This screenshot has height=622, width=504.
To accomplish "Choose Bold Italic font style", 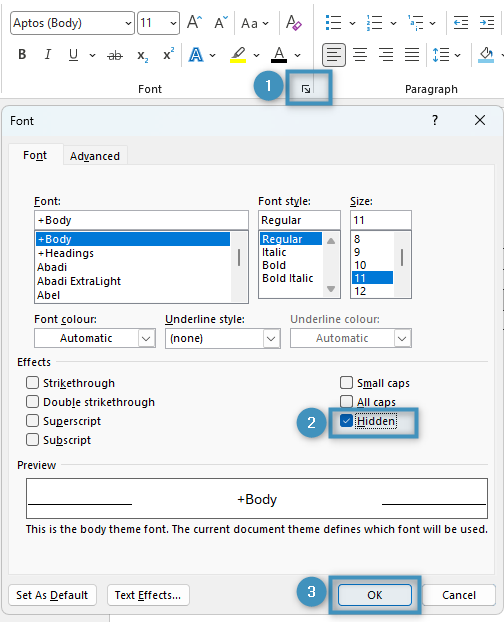I will click(x=291, y=278).
